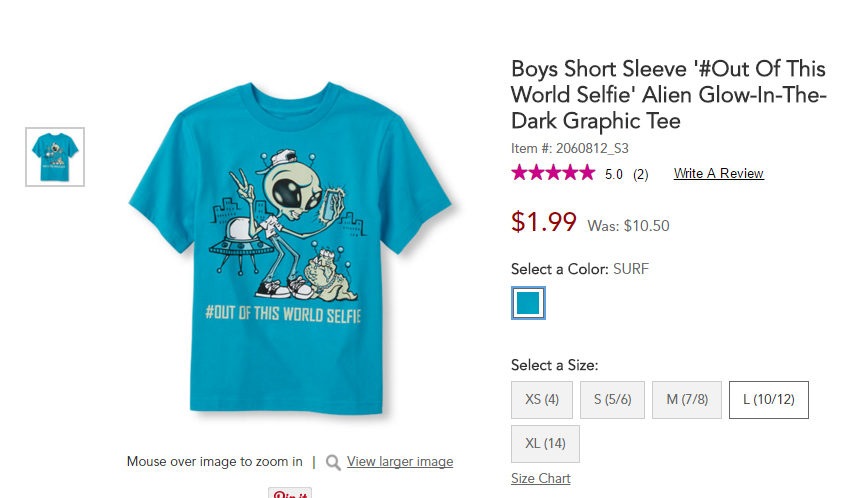This screenshot has height=498, width=841.
Task: Click the item number 2060812_S3
Action: click(570, 149)
